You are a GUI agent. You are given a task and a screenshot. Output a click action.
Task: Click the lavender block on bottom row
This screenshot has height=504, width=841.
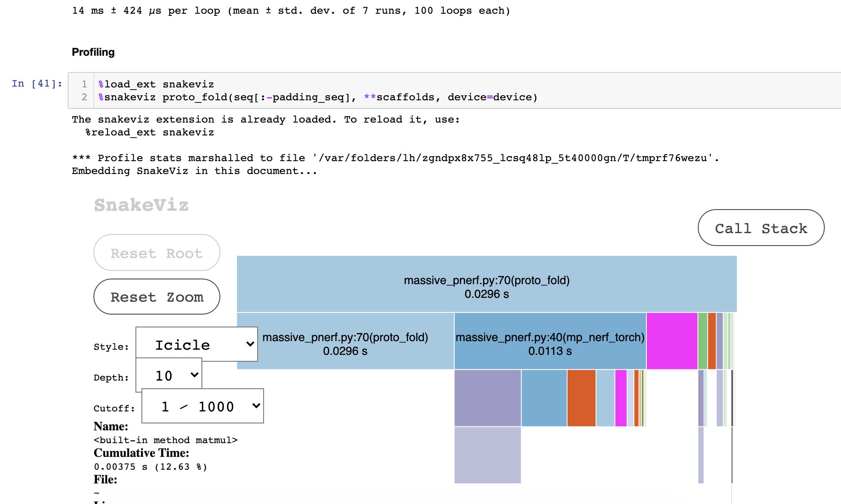tap(487, 455)
